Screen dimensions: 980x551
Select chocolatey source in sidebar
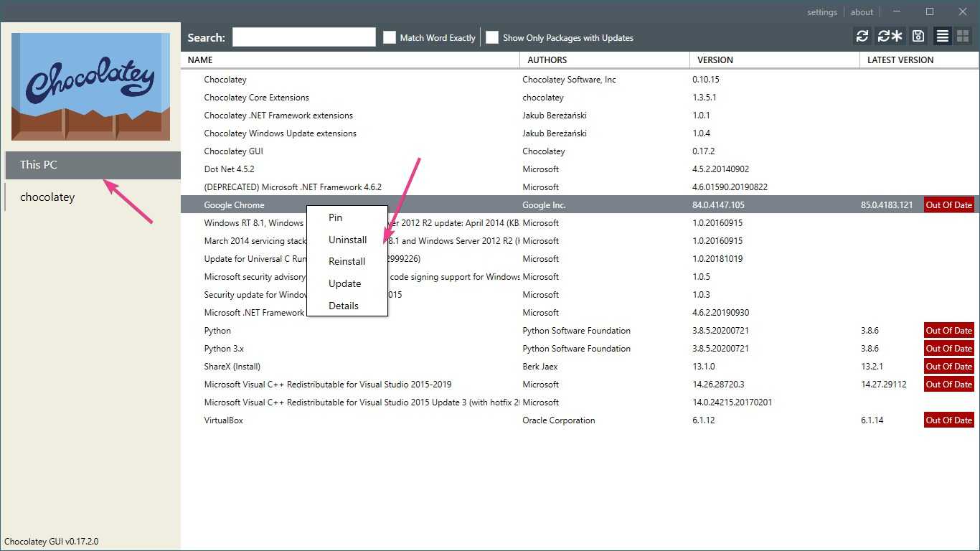pos(93,197)
